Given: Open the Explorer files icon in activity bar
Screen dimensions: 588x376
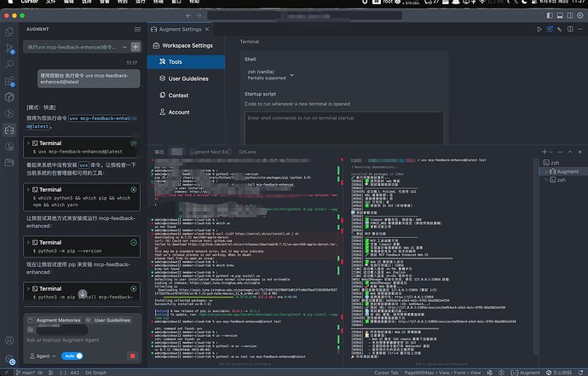Looking at the screenshot, I should pos(9,32).
